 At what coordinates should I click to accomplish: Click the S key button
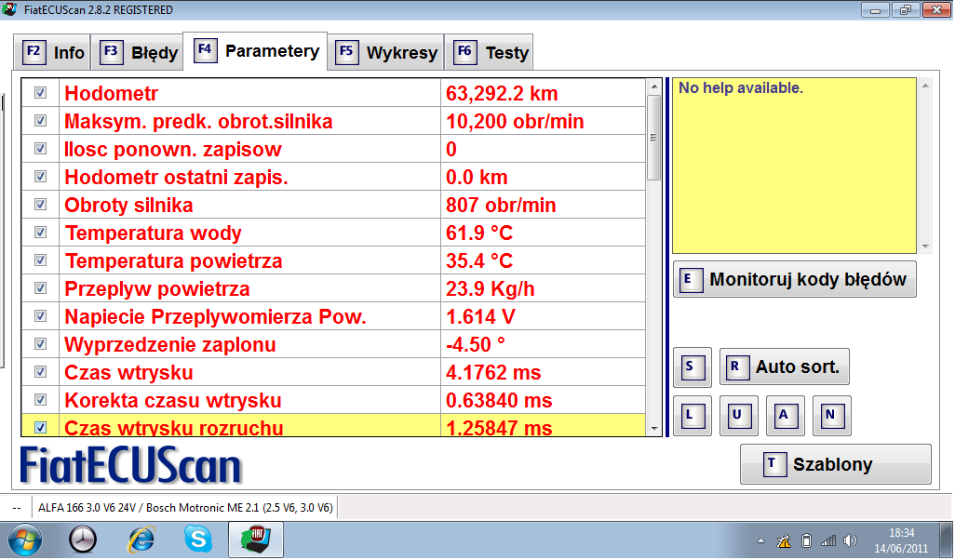coord(693,367)
